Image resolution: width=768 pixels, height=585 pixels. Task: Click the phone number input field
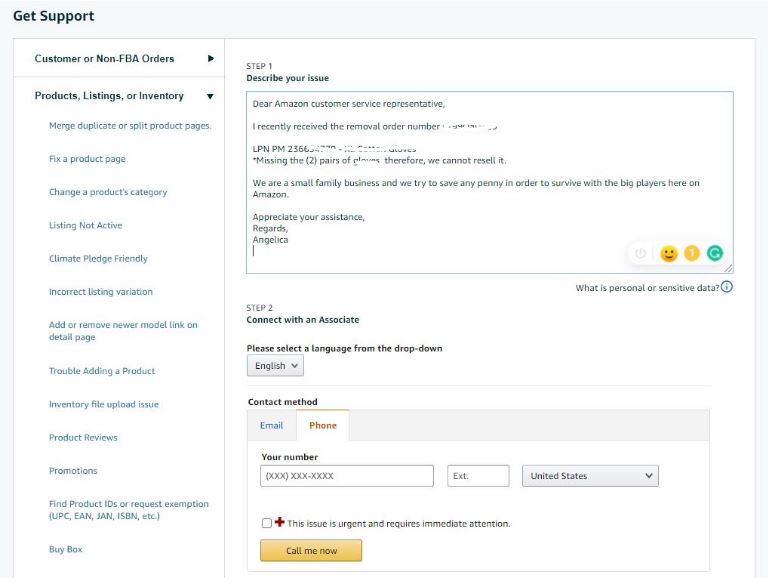[x=347, y=476]
